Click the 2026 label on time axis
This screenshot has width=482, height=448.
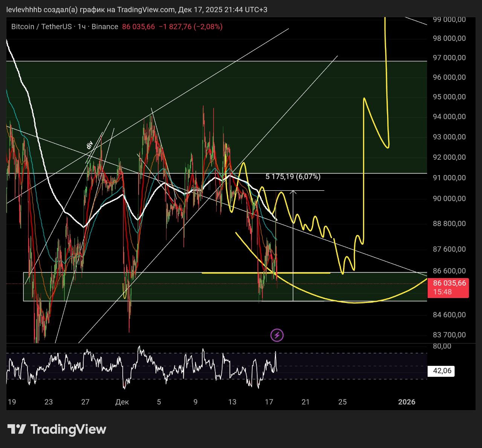tap(407, 402)
